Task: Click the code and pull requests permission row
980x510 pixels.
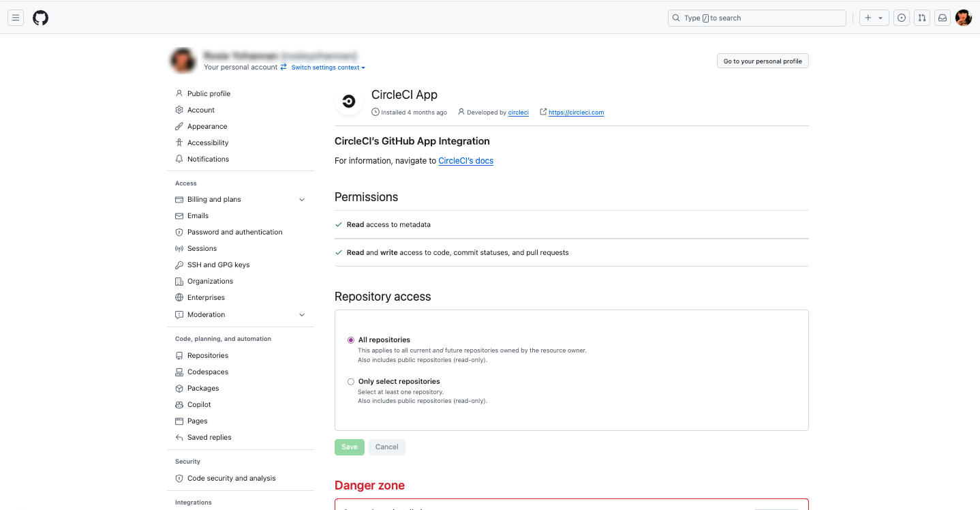Action: click(571, 252)
